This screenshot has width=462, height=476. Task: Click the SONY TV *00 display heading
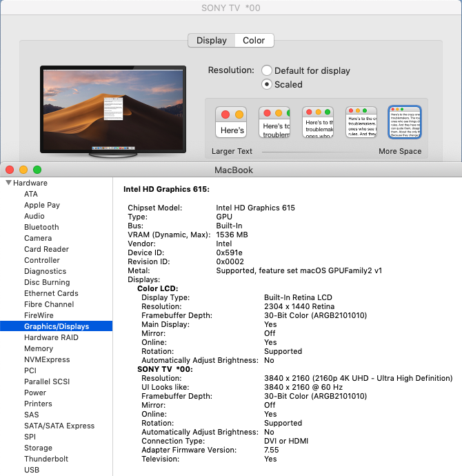165,369
